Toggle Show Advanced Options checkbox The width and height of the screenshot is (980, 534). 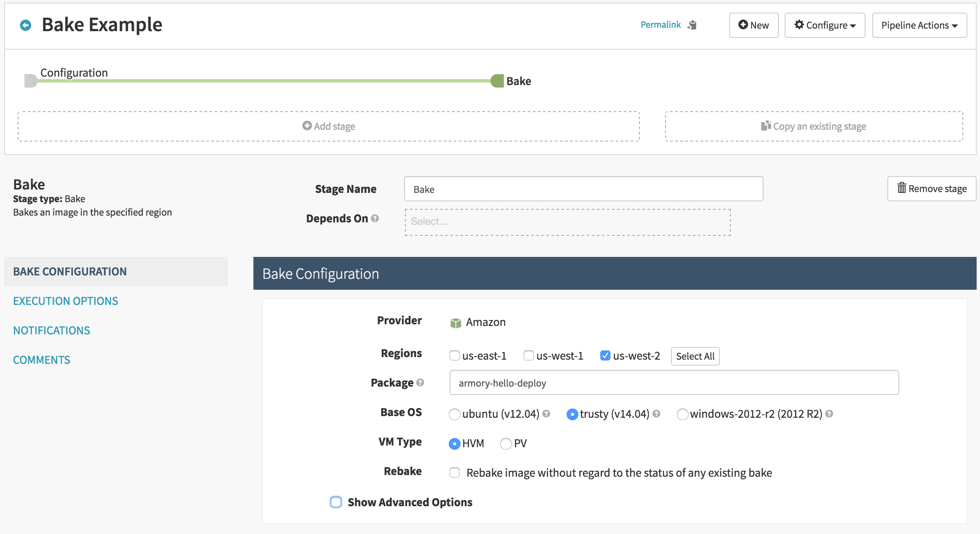point(336,502)
